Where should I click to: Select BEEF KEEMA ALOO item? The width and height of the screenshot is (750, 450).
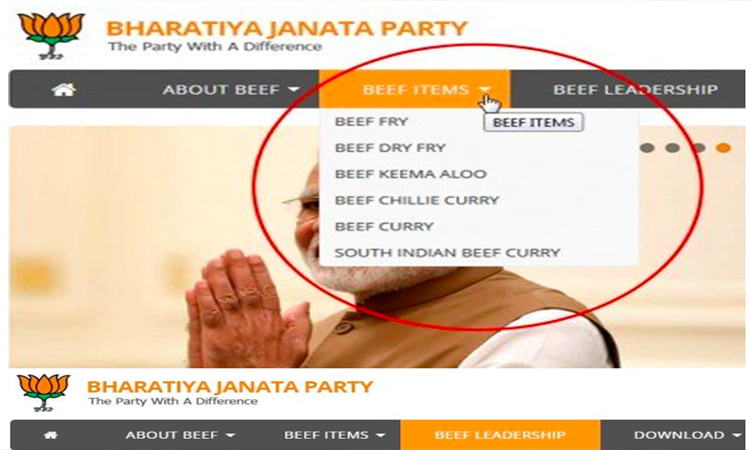(x=410, y=174)
